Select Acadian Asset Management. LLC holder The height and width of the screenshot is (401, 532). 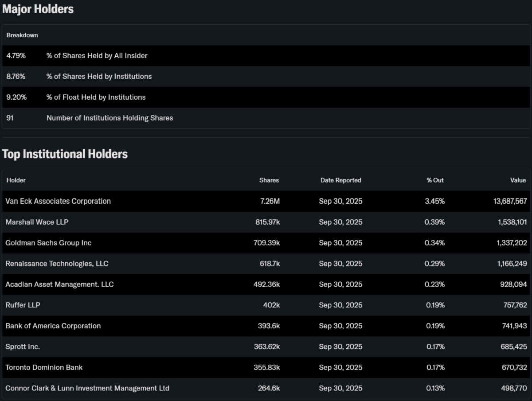point(59,284)
